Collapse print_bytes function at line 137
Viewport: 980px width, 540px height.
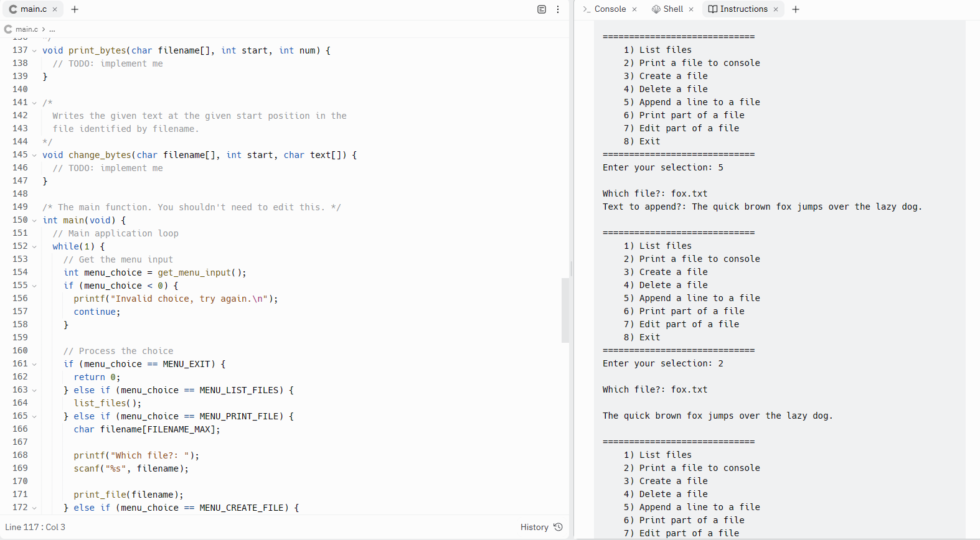[34, 50]
